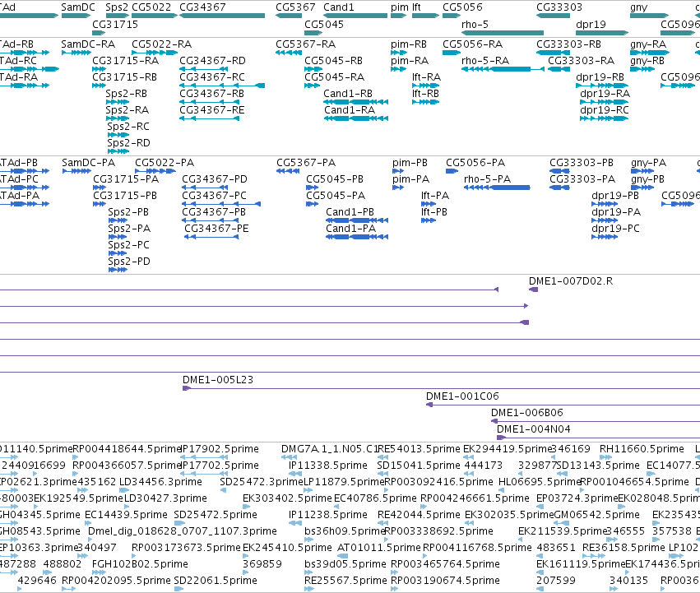Click the SamDC gene label
The height and width of the screenshot is (593, 700).
(x=78, y=7)
